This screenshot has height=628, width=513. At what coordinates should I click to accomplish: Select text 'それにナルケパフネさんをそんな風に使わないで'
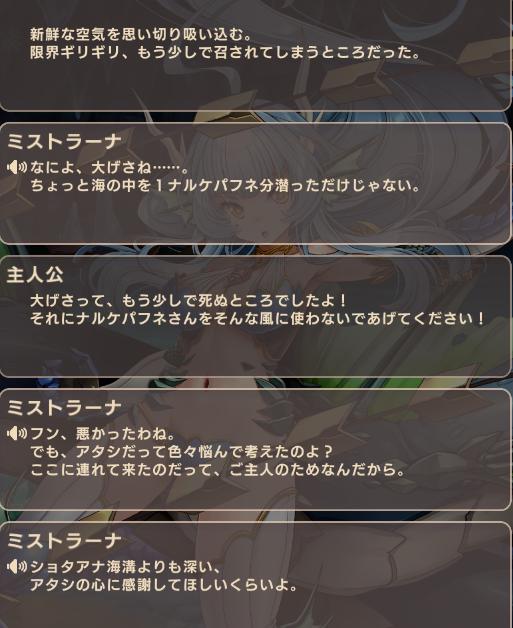click(198, 318)
